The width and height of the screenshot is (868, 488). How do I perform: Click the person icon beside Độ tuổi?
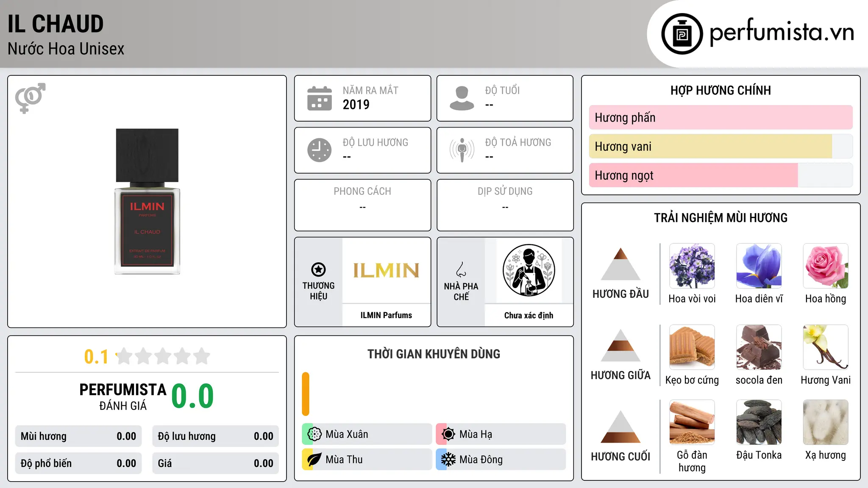[x=462, y=98]
